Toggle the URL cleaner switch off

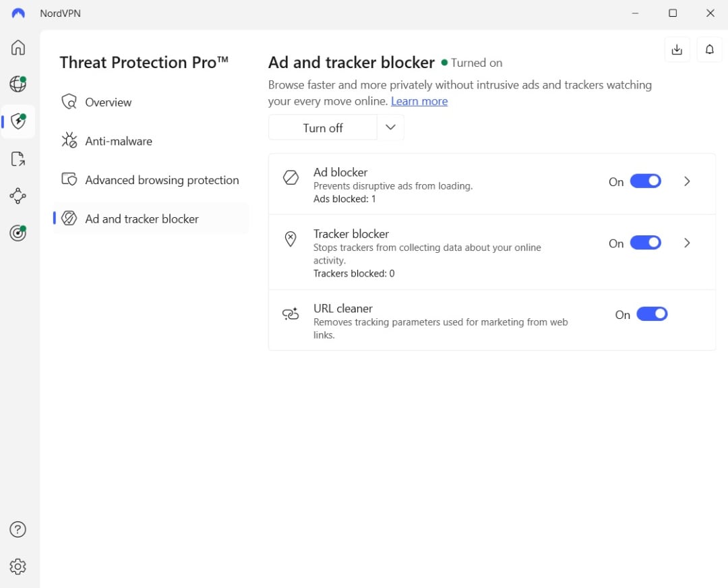652,314
